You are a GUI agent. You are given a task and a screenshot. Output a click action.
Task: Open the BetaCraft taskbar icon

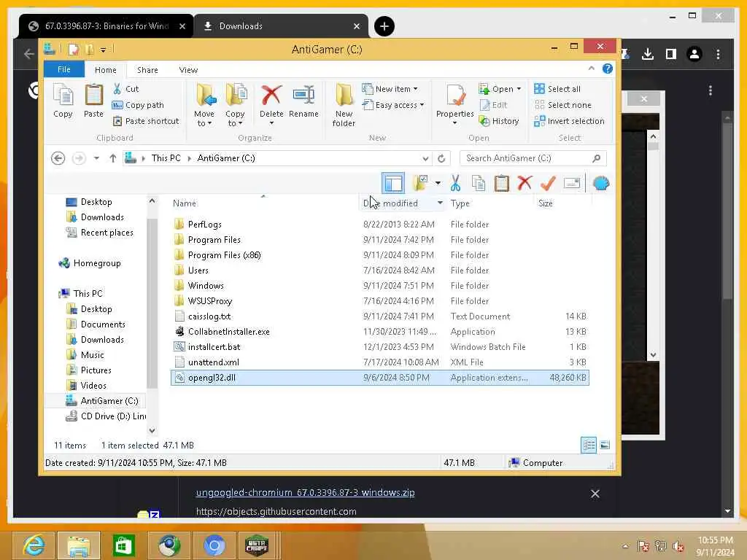[257, 545]
